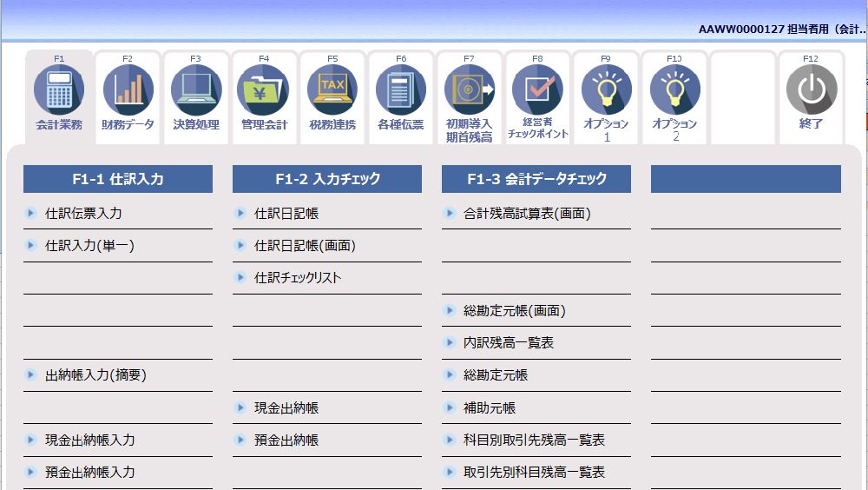Open the F4 管理会計 yen folder icon
The image size is (868, 490).
(x=264, y=89)
